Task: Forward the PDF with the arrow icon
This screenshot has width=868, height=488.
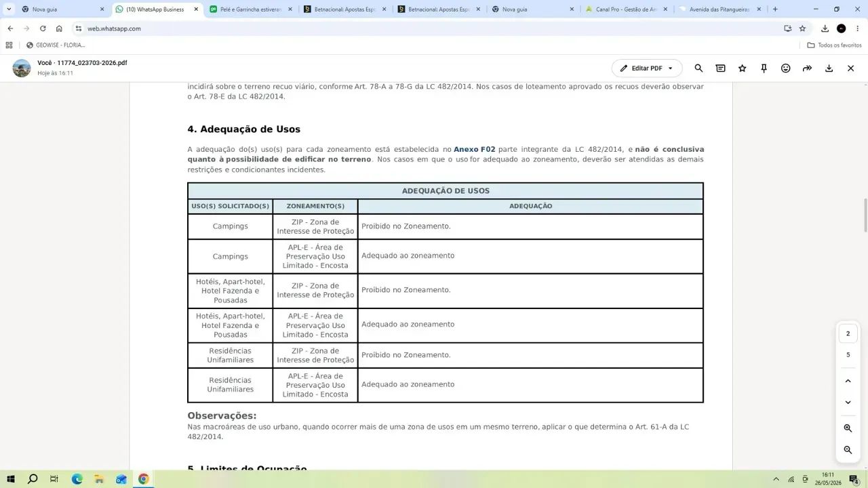Action: click(807, 68)
